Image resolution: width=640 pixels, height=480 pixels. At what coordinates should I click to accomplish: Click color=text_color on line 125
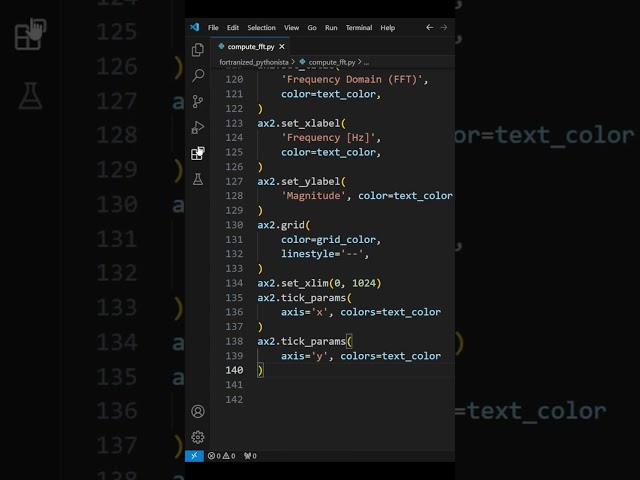tap(328, 152)
